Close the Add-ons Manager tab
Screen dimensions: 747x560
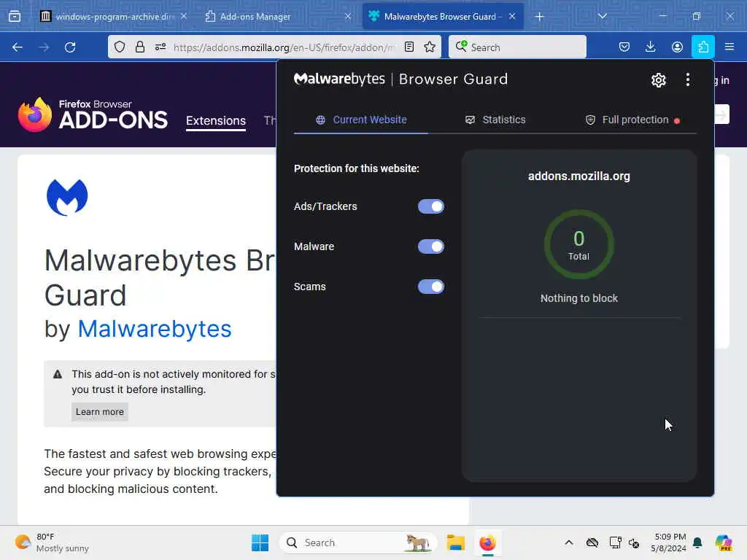[348, 16]
